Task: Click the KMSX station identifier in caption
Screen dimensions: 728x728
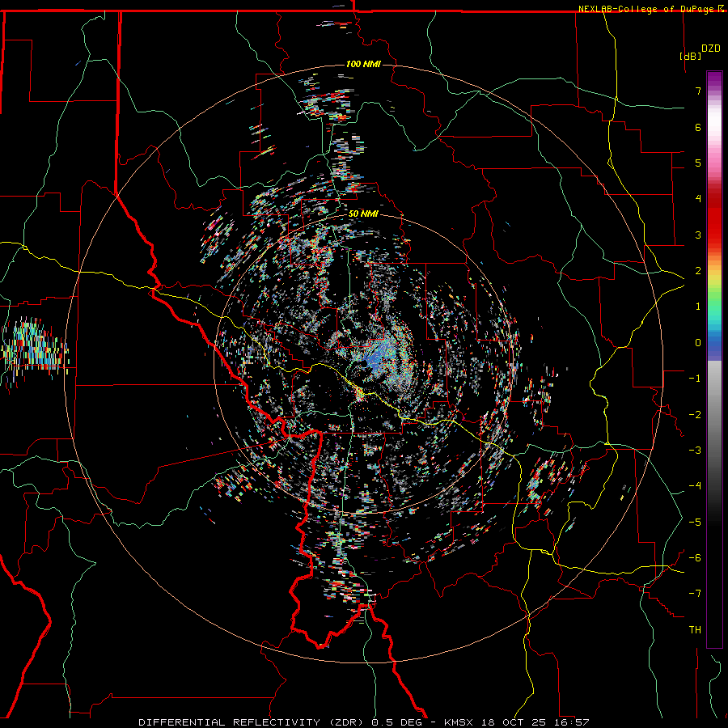Action: [x=459, y=722]
